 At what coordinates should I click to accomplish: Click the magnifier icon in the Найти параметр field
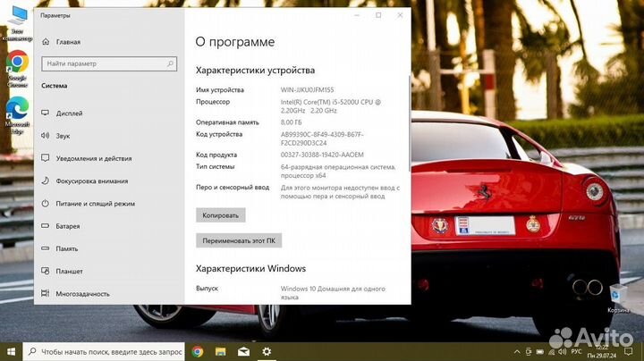170,63
